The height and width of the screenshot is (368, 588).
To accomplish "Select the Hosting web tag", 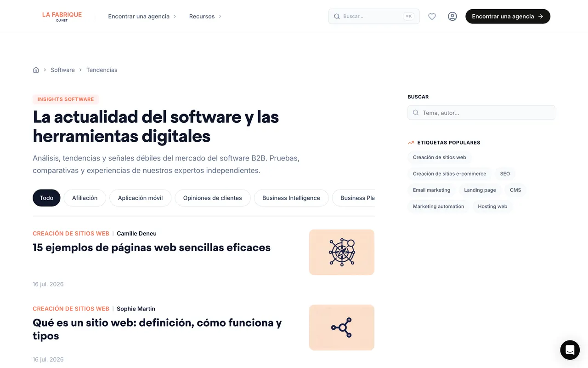I will click(492, 207).
